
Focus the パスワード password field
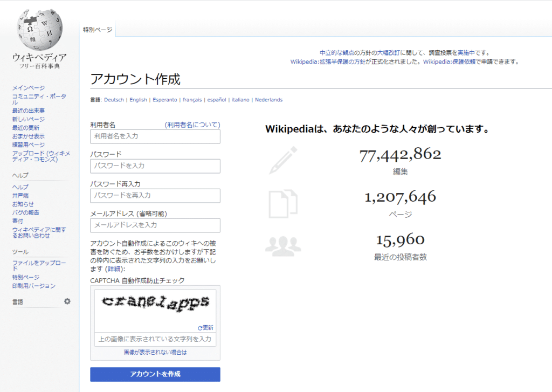[x=155, y=166]
